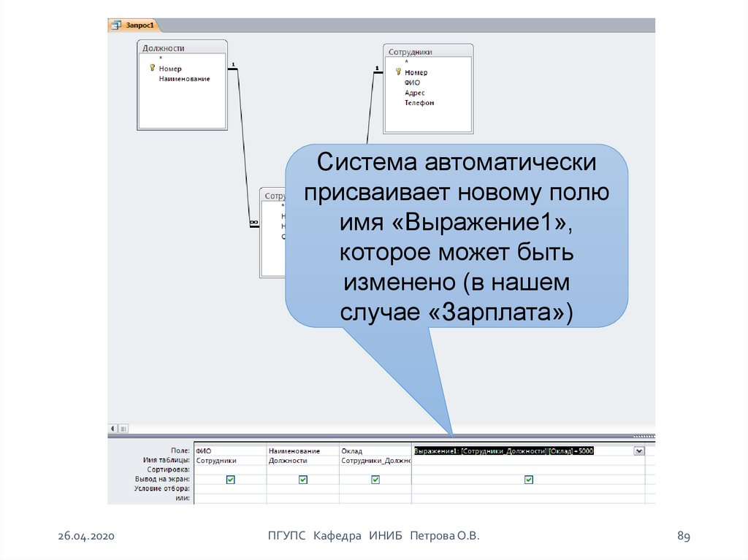Viewport: 748px width, 560px height.
Task: Click the query icon on Запрос1 tab
Action: 116,26
